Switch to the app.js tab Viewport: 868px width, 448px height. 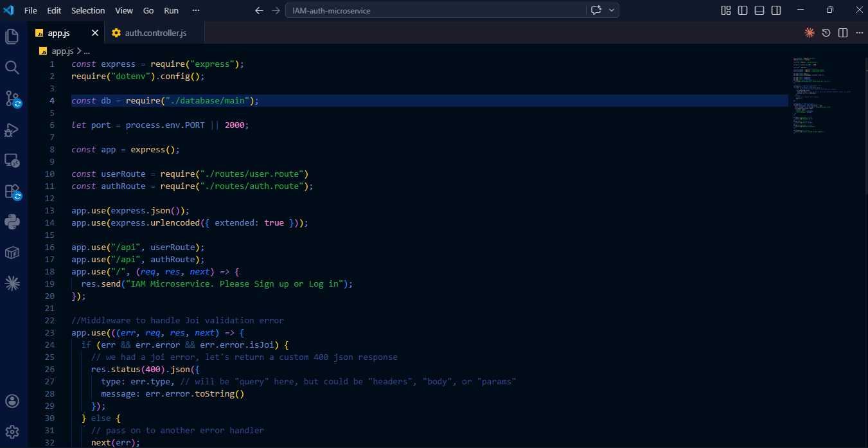point(66,33)
